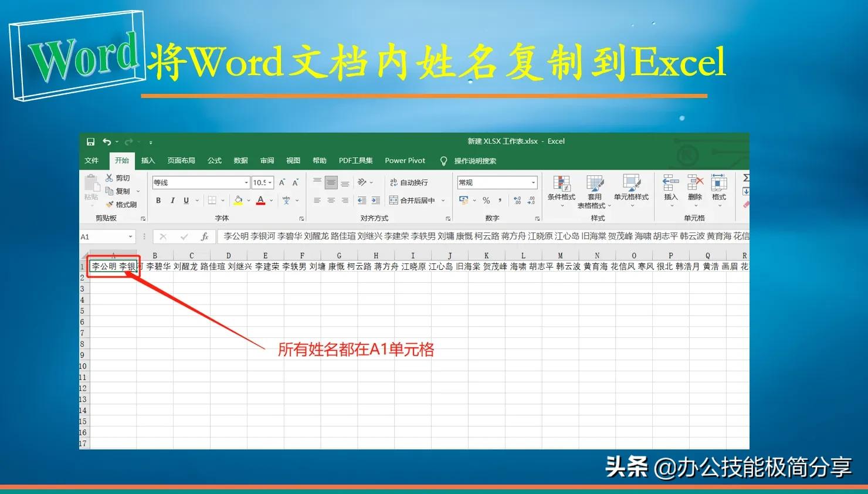Viewport: 868px width, 494px height.
Task: Switch to the 插入 ribbon tab
Action: pyautogui.click(x=147, y=160)
